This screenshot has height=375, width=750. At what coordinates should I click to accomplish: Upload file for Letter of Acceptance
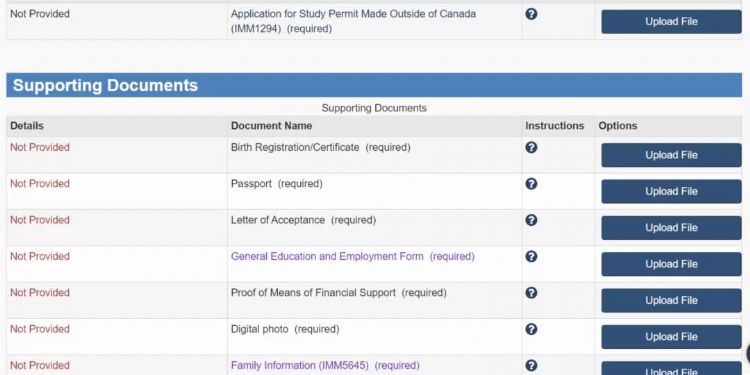coord(671,228)
